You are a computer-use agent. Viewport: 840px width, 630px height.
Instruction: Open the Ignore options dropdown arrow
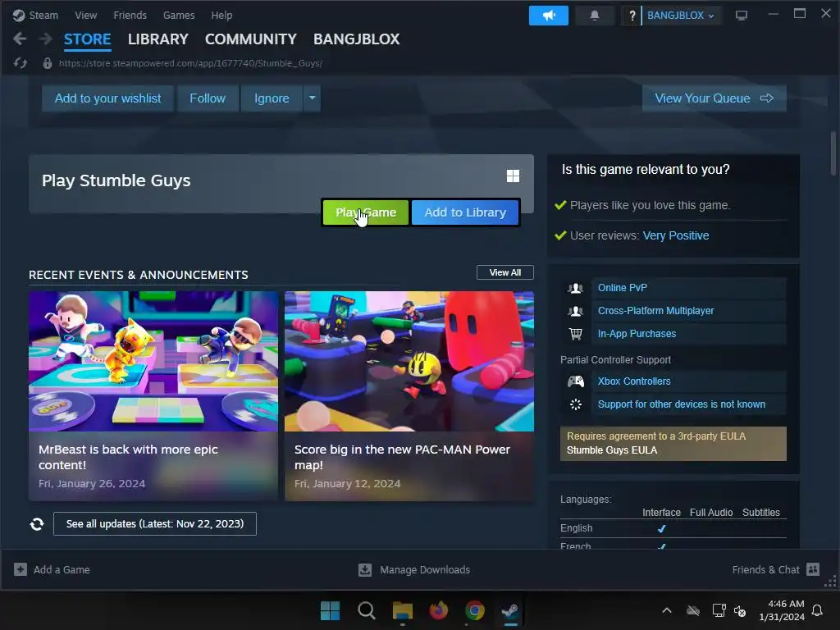pyautogui.click(x=312, y=98)
